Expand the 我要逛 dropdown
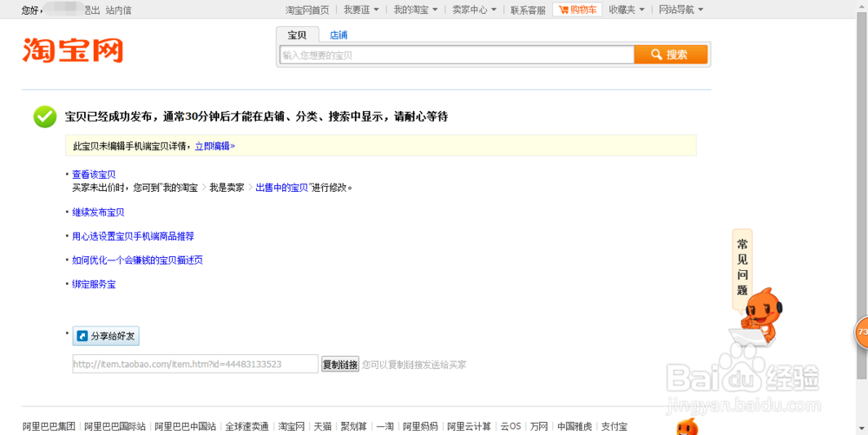The width and height of the screenshot is (868, 435). pos(361,10)
